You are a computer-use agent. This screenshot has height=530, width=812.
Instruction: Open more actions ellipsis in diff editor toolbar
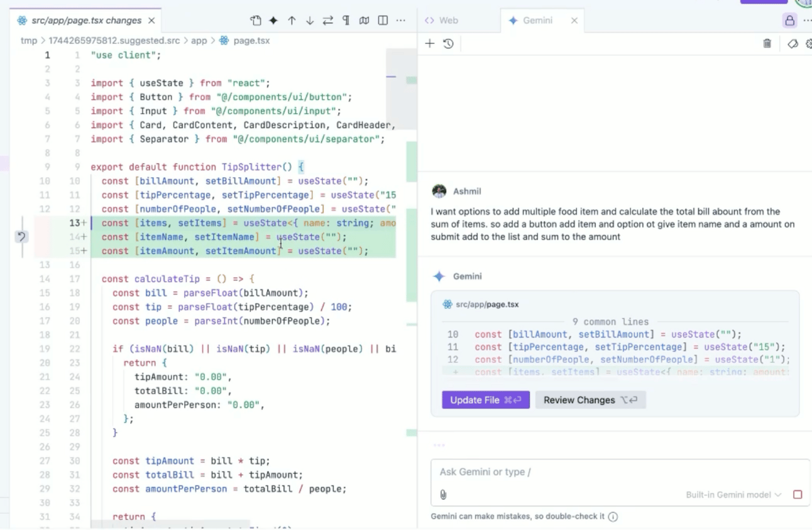(x=401, y=21)
